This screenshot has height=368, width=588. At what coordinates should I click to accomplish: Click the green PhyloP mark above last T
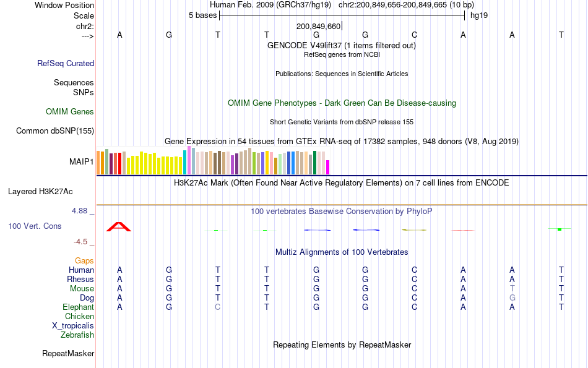(x=560, y=229)
